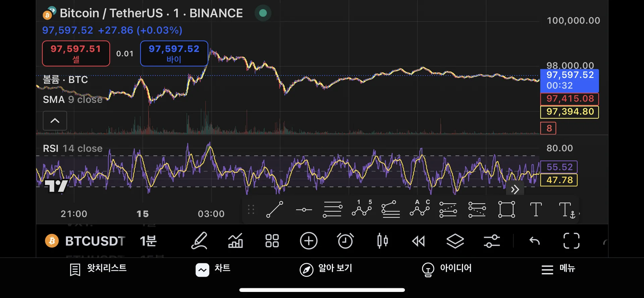Open the 아이디어 tab
The height and width of the screenshot is (298, 644).
tap(447, 269)
